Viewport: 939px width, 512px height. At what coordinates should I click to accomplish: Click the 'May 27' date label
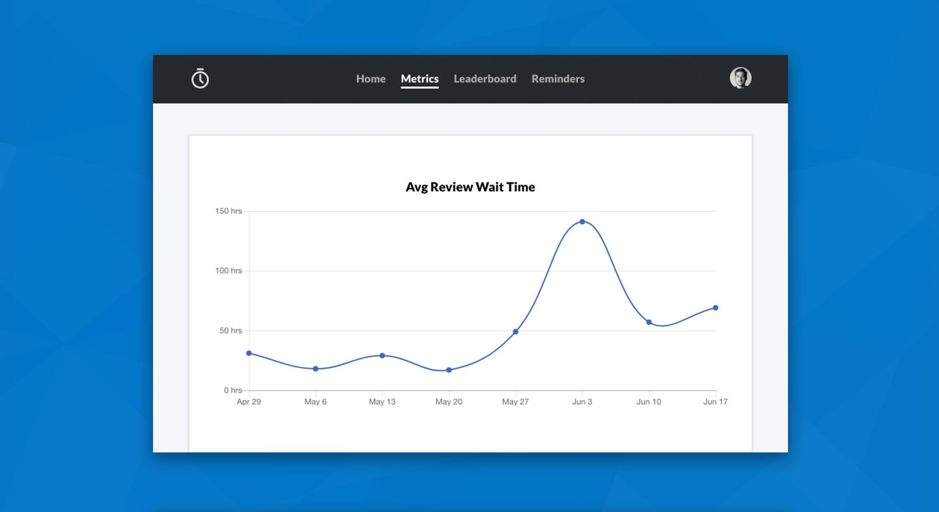click(516, 402)
